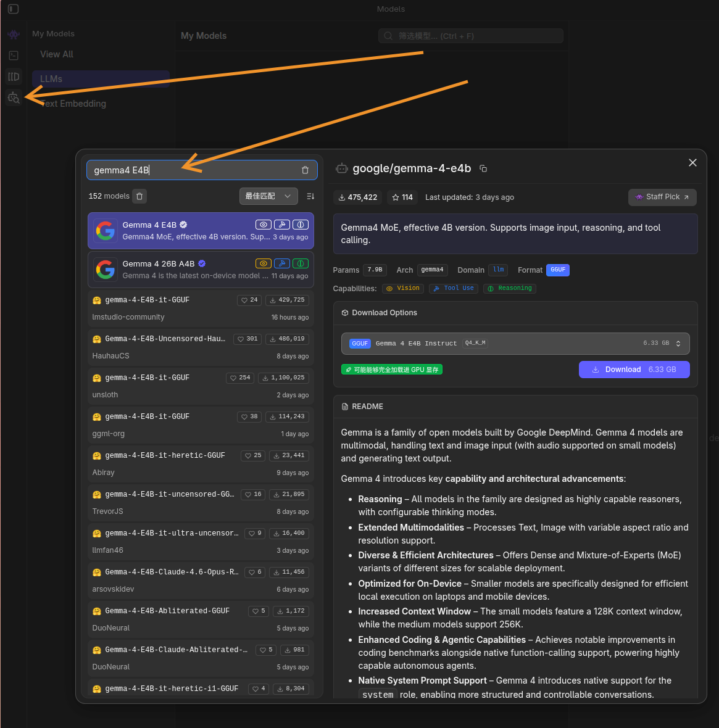
Task: Select Gemma-4-E4B-Claude-4.6-Opus-R... by arsovskidev
Action: (x=201, y=581)
